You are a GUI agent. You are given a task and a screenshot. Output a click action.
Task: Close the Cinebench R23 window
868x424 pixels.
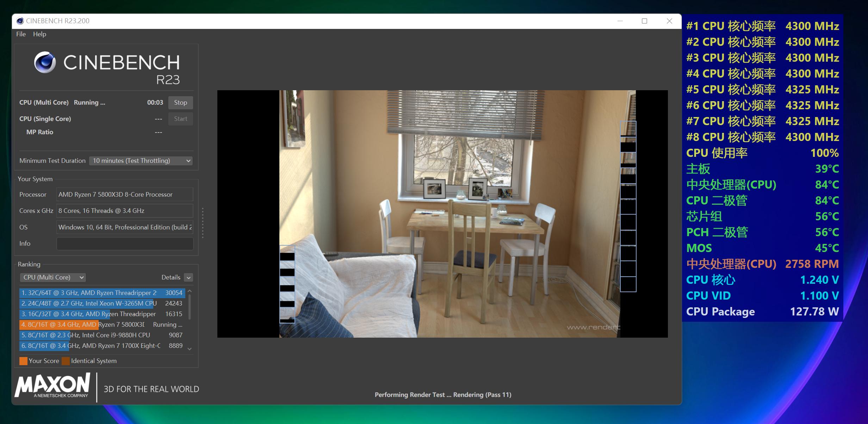(669, 21)
